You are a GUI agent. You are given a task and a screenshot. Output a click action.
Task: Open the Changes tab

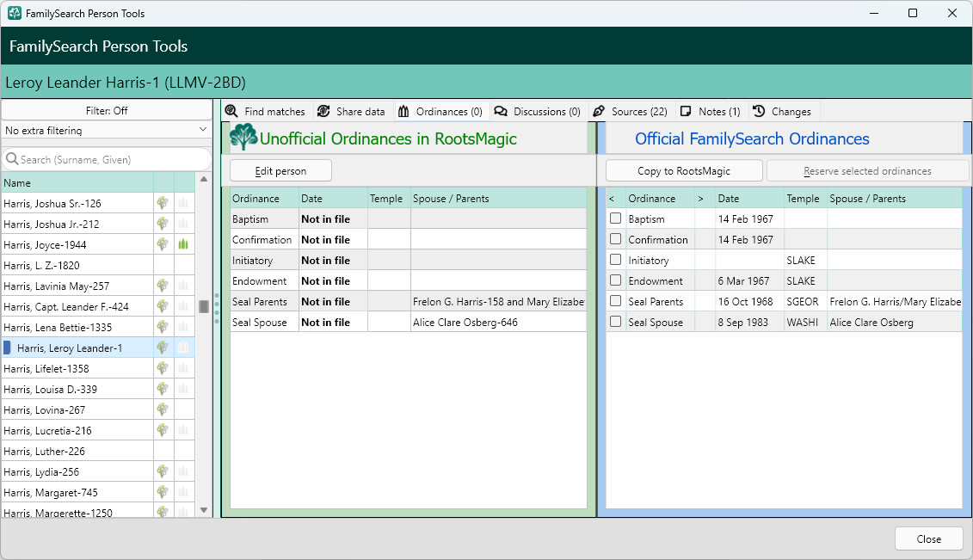pyautogui.click(x=783, y=112)
